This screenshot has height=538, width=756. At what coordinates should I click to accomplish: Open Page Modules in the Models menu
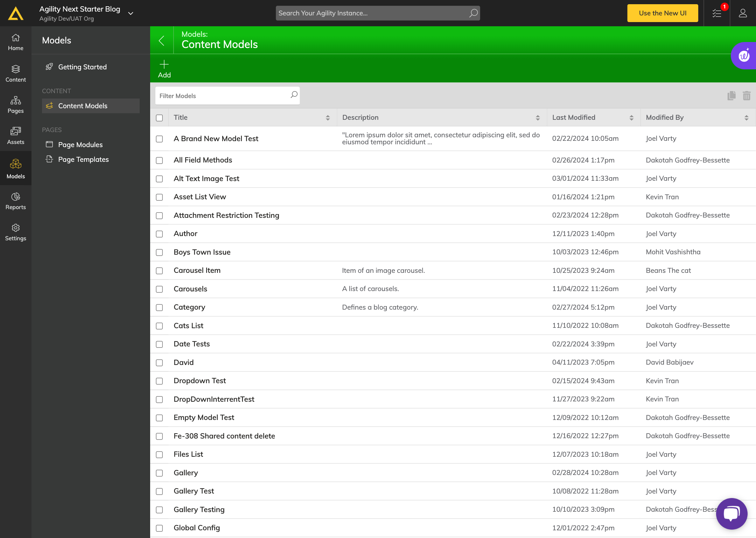point(80,145)
